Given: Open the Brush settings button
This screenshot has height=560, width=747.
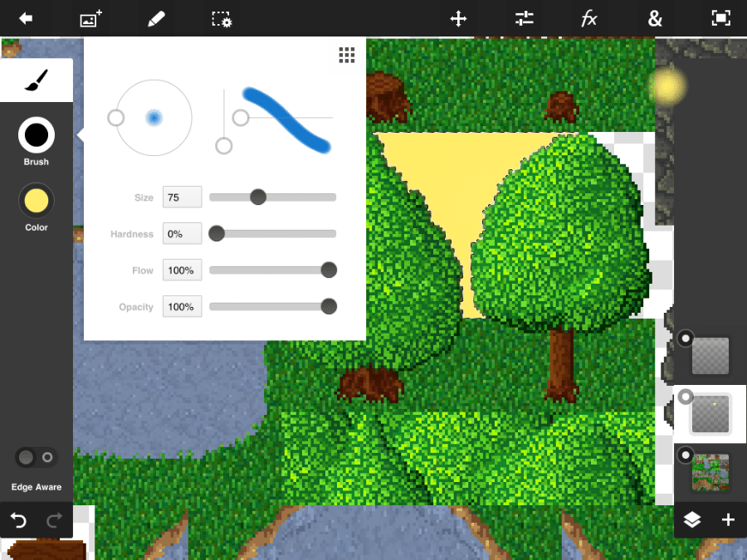Looking at the screenshot, I should (37, 134).
